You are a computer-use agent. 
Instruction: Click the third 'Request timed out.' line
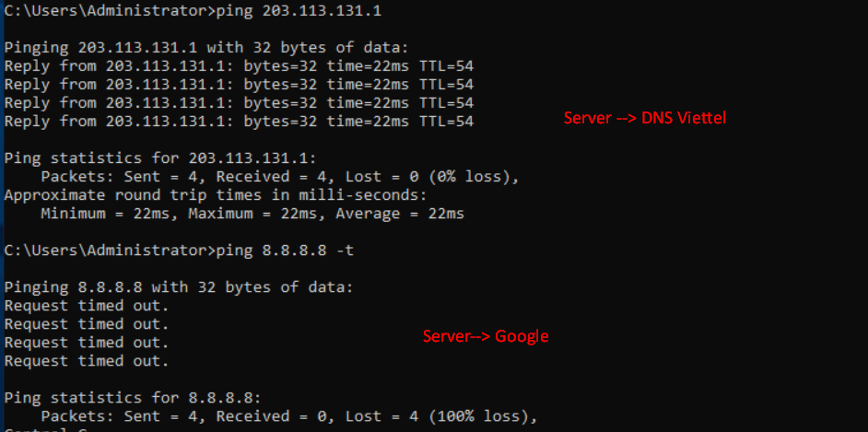click(x=87, y=343)
